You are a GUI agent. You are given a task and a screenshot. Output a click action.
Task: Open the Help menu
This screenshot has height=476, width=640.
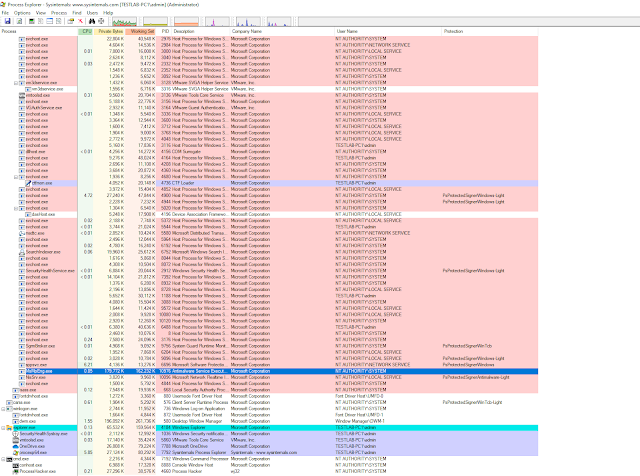108,13
